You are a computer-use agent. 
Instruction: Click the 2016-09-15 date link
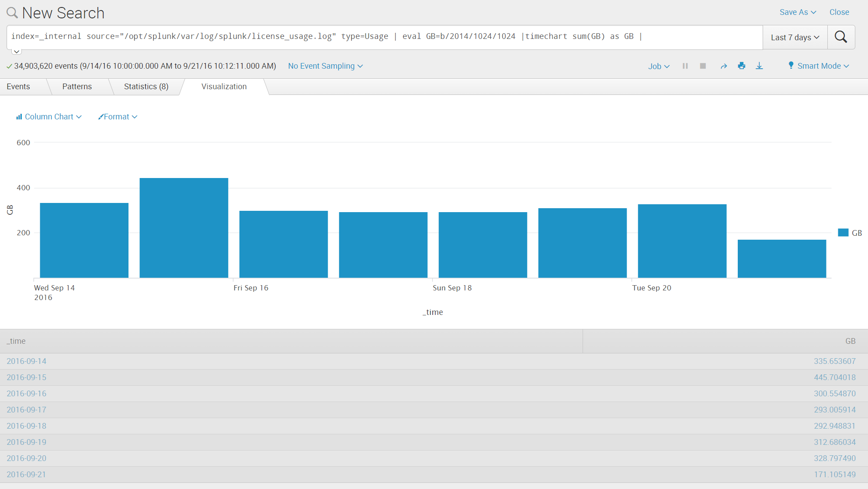(x=27, y=377)
